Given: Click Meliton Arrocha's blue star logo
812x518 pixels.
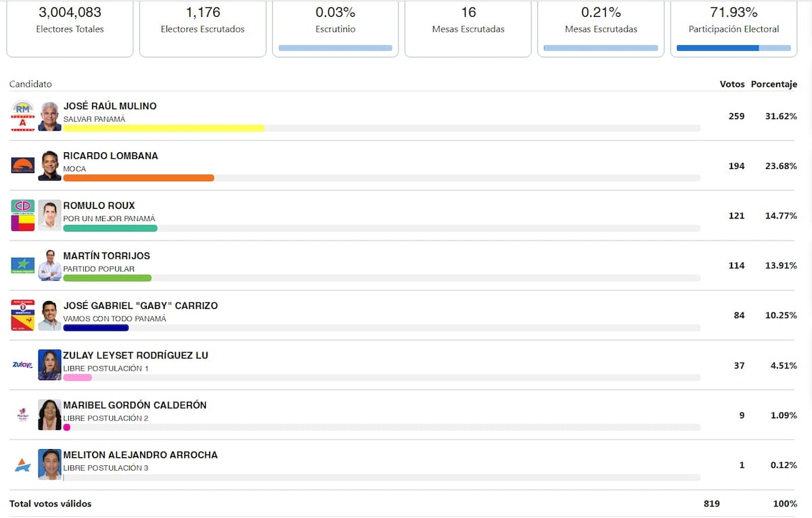Looking at the screenshot, I should (23, 465).
